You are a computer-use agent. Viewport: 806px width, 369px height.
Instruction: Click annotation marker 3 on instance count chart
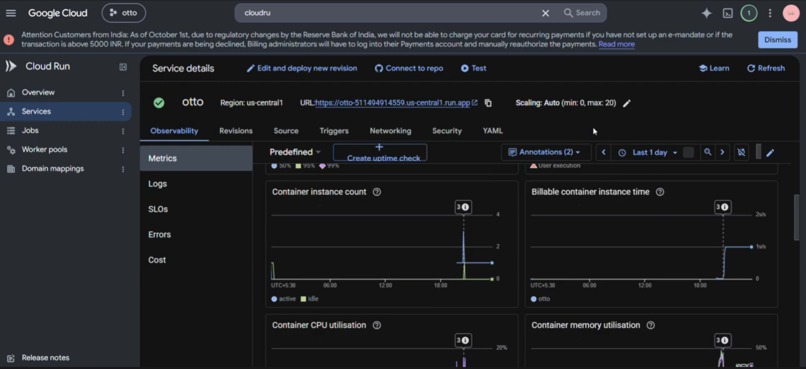(463, 207)
